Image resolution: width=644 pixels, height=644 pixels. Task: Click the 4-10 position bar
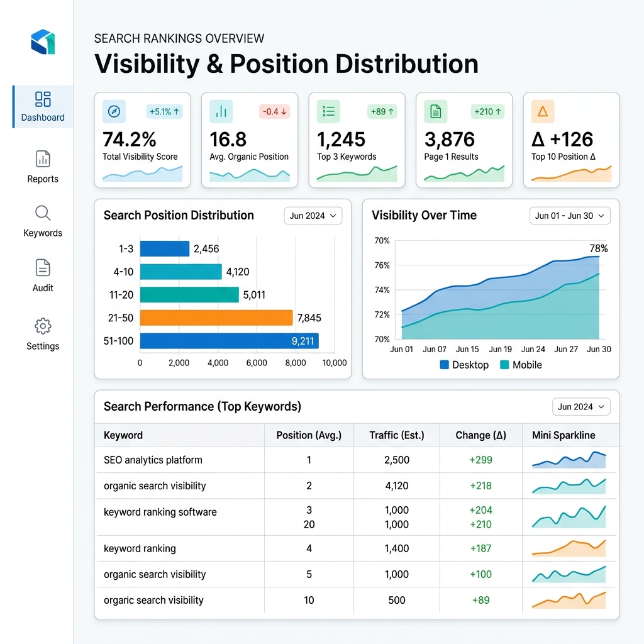tap(181, 272)
